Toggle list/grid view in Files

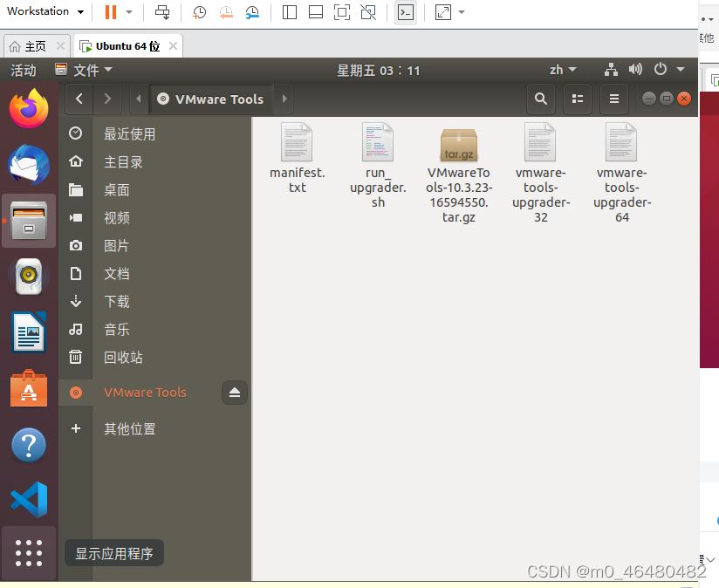(578, 99)
